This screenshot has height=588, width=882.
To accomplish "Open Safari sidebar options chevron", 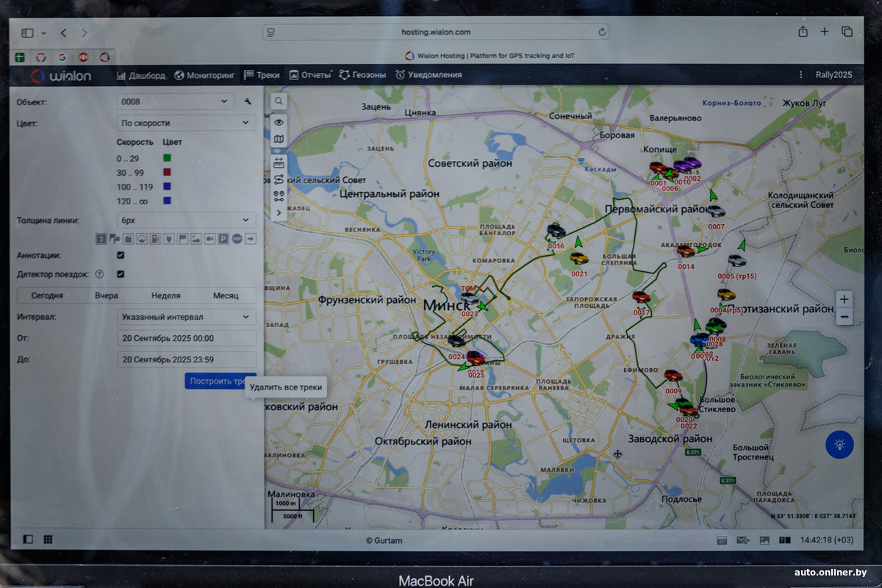I will (43, 33).
